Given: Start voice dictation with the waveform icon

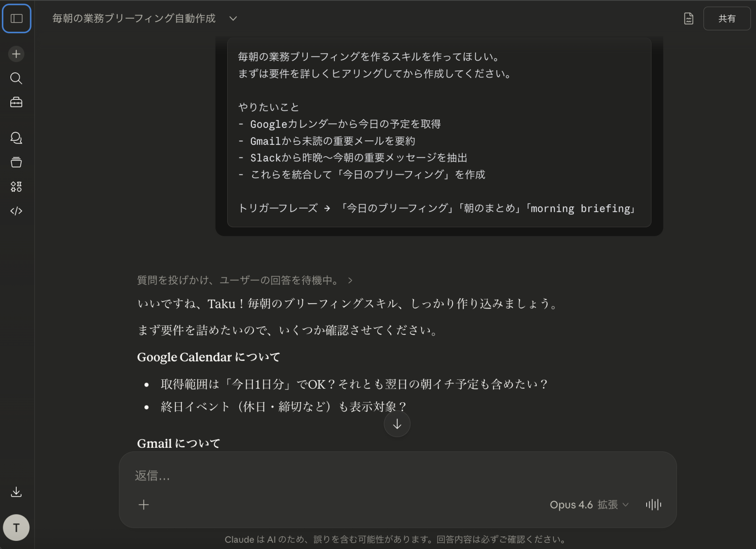Looking at the screenshot, I should click(653, 504).
